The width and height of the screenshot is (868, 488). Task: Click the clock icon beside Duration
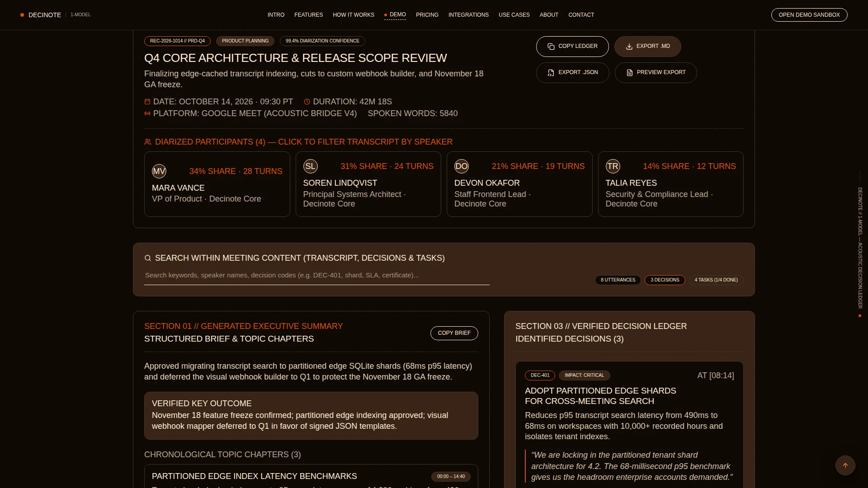click(x=307, y=102)
